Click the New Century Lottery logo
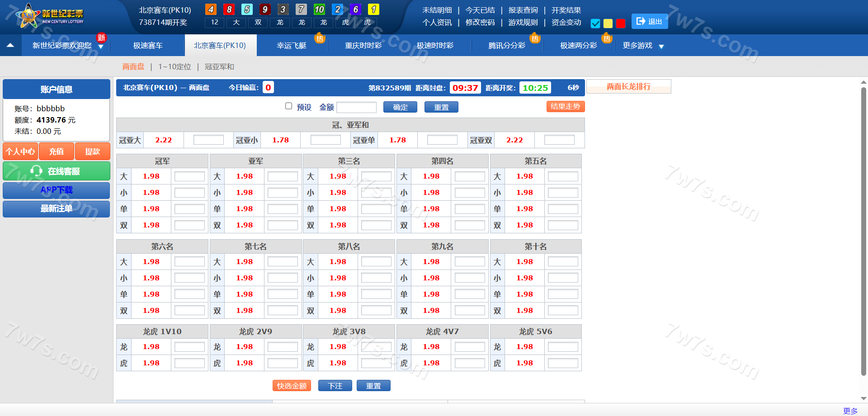The image size is (868, 416). (x=50, y=16)
